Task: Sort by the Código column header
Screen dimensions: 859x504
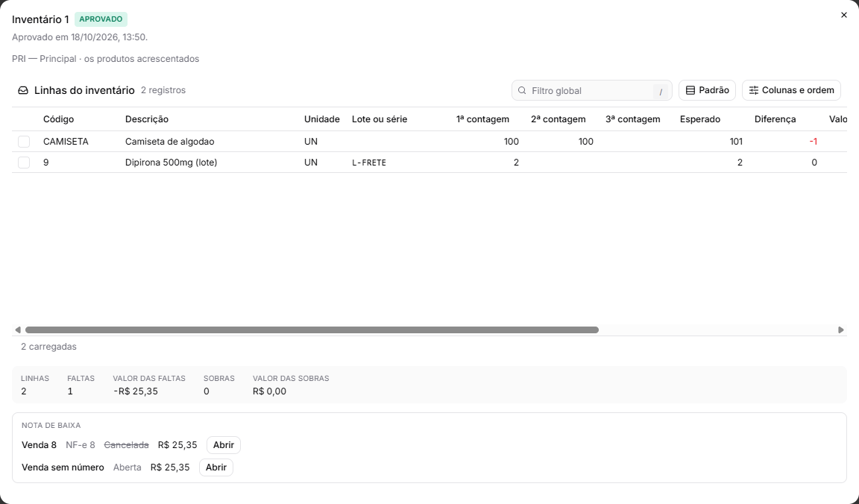Action: 59,119
